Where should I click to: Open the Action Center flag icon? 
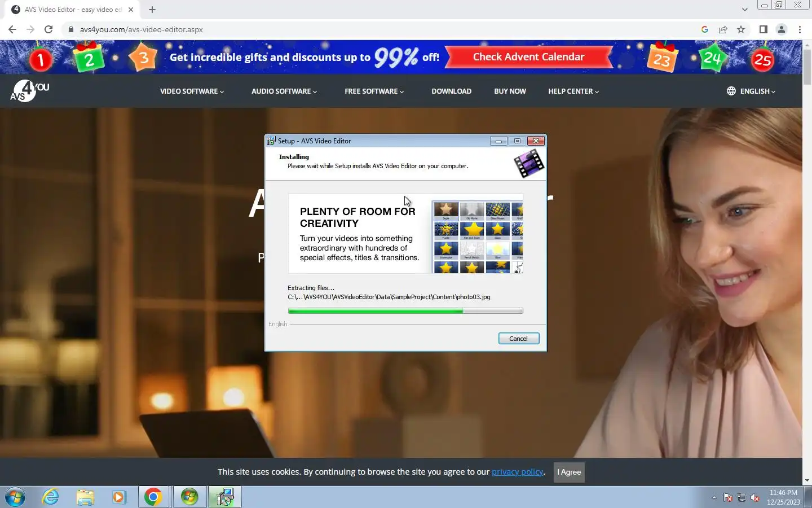coord(728,497)
